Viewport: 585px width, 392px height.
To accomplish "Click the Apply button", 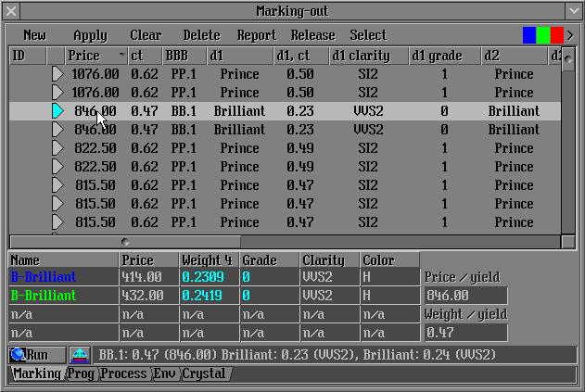I will [x=90, y=35].
